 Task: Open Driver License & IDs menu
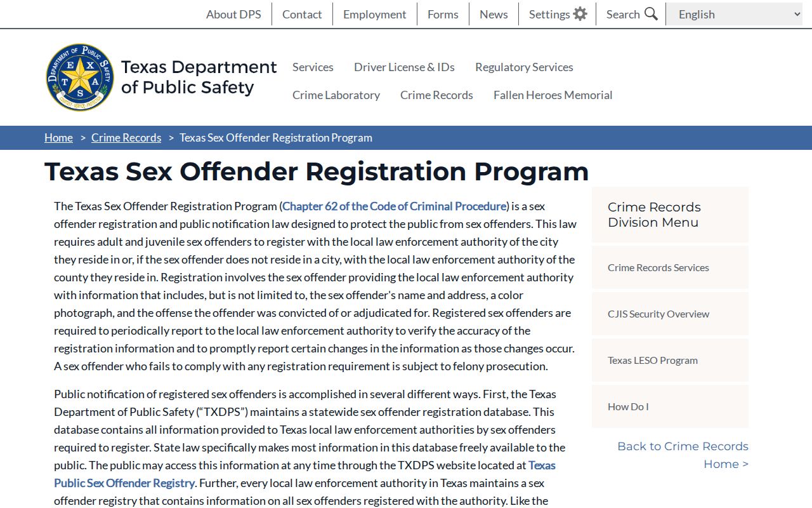(x=404, y=67)
